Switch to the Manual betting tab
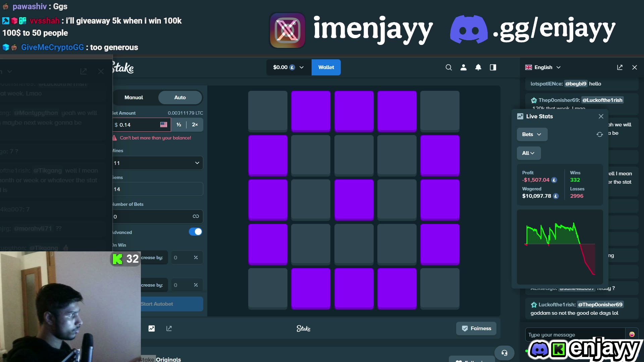Viewport: 644px width, 362px height. click(134, 98)
